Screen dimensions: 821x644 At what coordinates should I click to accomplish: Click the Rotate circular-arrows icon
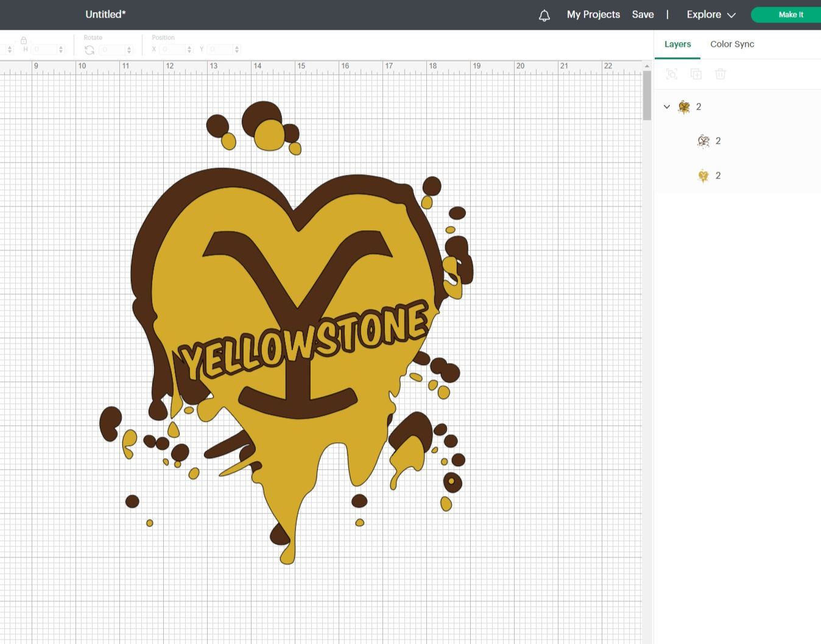pos(89,49)
